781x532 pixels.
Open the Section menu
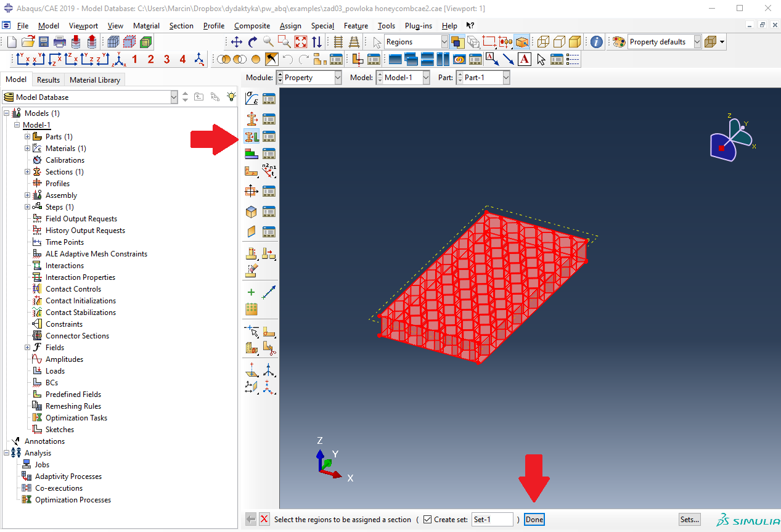coord(181,26)
